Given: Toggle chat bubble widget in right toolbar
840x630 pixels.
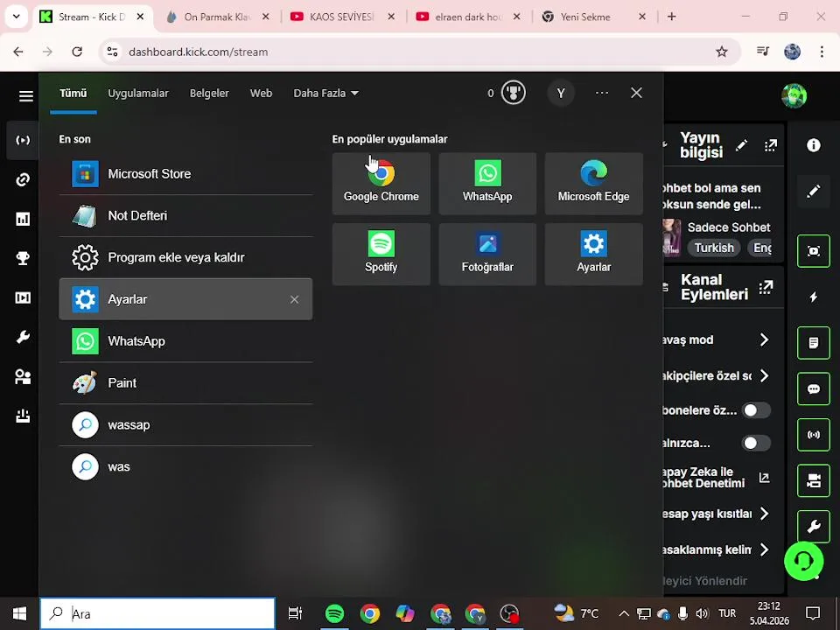Looking at the screenshot, I should pyautogui.click(x=813, y=388).
